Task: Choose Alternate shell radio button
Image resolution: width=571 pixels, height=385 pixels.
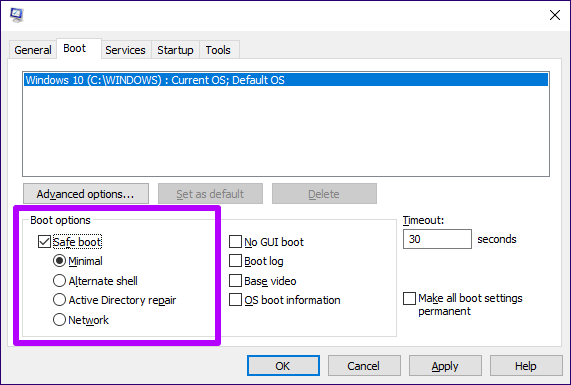Action: [59, 281]
